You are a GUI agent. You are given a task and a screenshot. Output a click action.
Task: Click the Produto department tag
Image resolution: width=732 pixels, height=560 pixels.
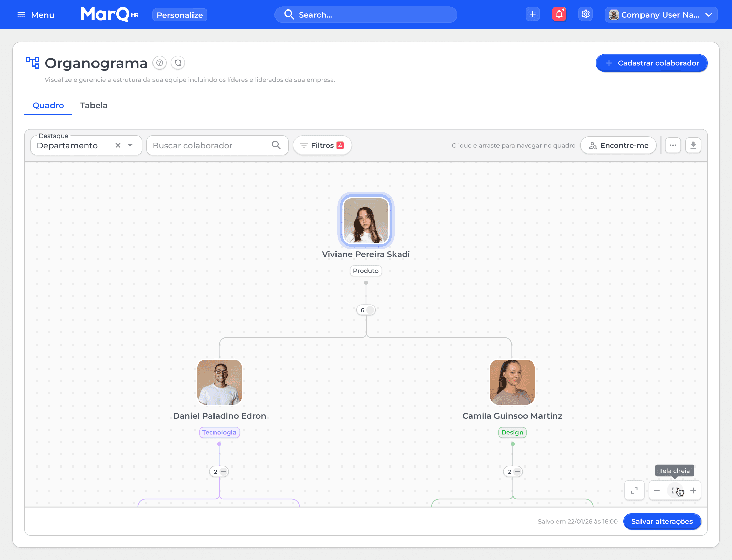click(x=366, y=271)
